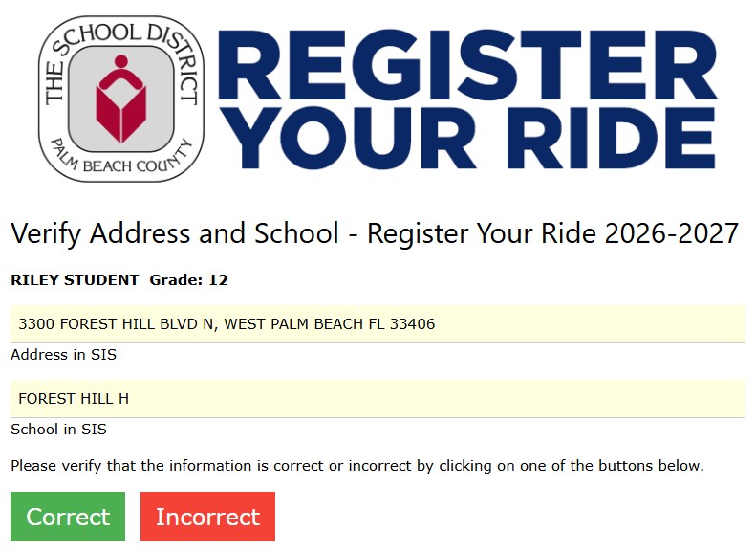Select the FOREST HILL H school field
This screenshot has height=551, width=756.
378,399
